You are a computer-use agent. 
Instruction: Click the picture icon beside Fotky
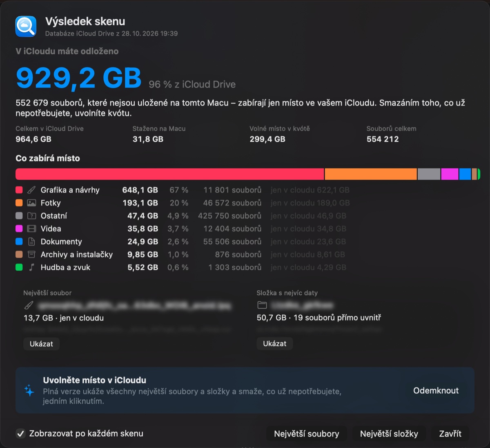[31, 203]
